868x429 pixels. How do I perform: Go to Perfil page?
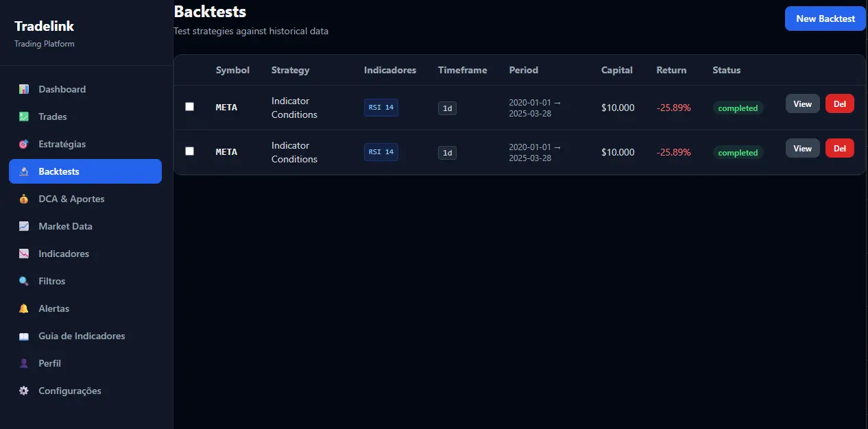85,363
